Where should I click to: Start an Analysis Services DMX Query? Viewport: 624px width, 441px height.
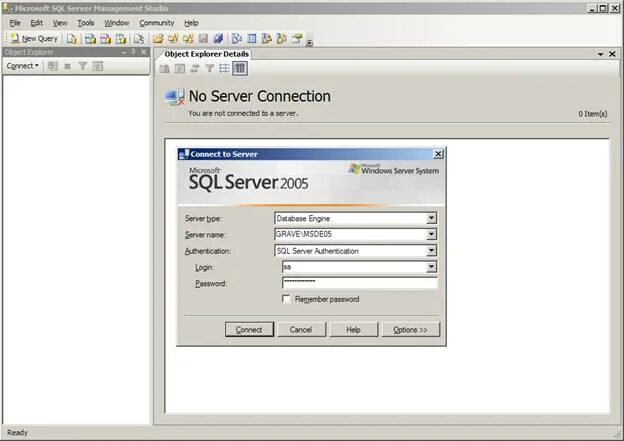(x=106, y=39)
